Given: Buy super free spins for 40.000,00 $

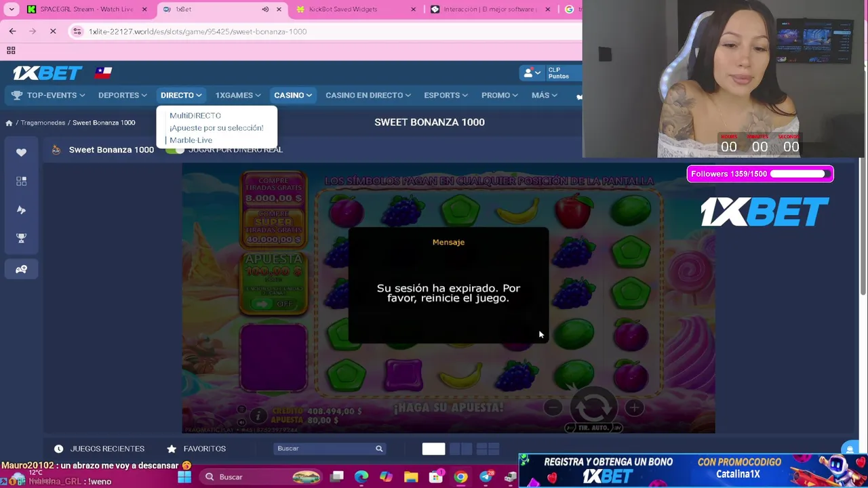Looking at the screenshot, I should pos(273,227).
